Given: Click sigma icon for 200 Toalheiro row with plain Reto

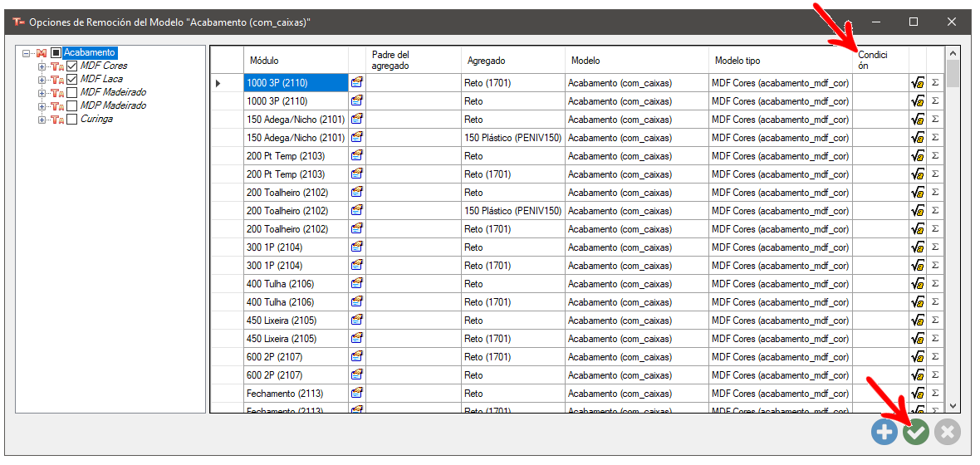Looking at the screenshot, I should point(935,193).
